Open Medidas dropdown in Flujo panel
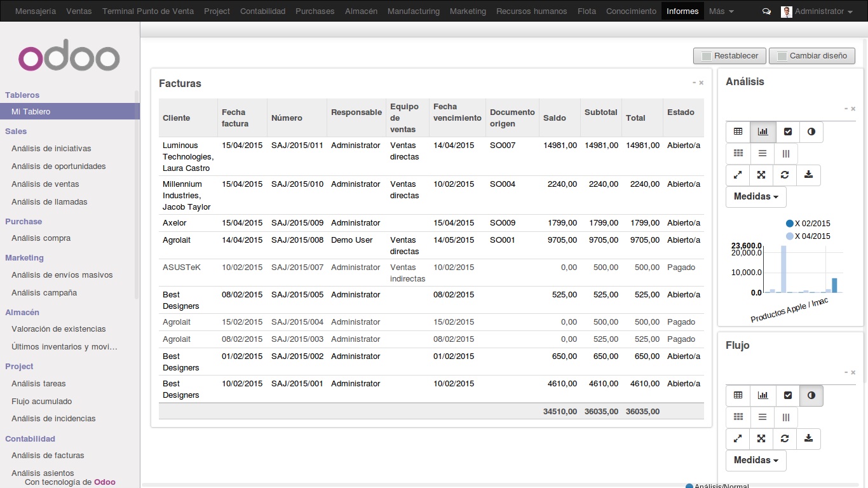This screenshot has height=488, width=868. [756, 461]
